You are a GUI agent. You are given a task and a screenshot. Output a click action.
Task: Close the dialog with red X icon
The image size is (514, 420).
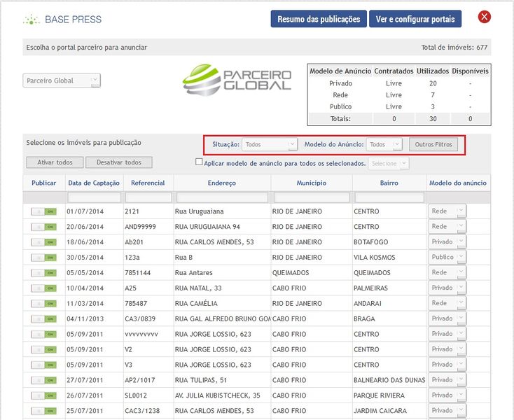point(484,17)
